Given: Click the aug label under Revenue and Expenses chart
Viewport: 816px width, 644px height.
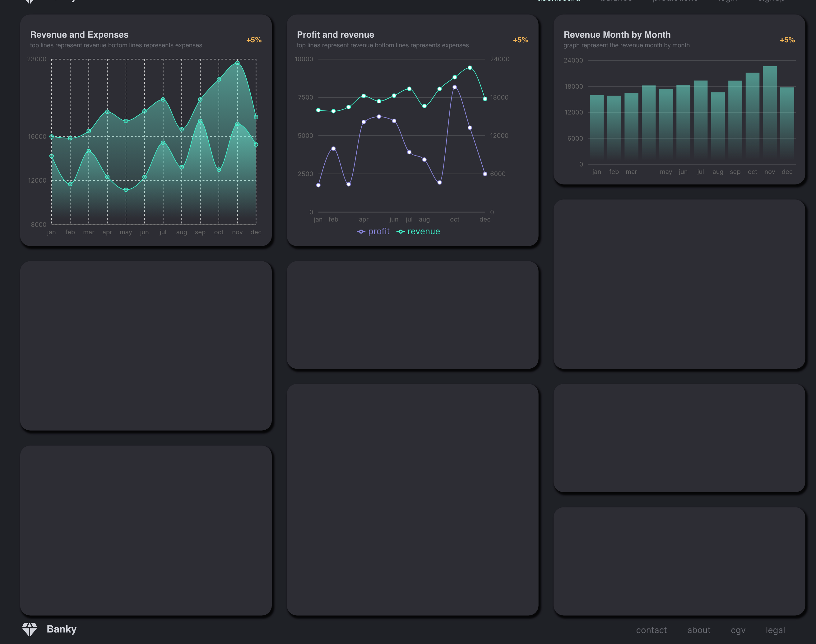Looking at the screenshot, I should 181,232.
